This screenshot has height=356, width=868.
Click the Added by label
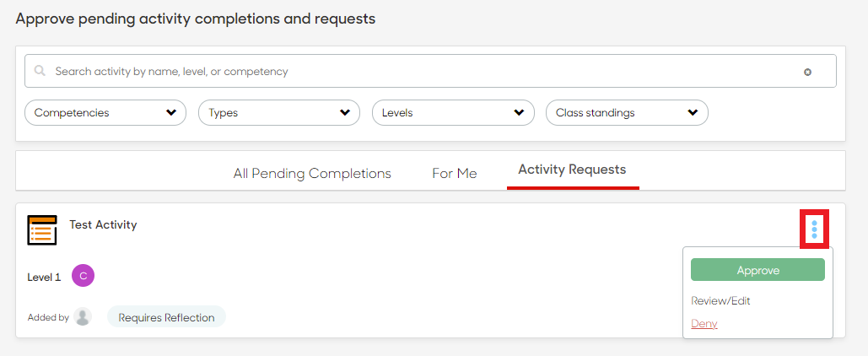click(48, 317)
